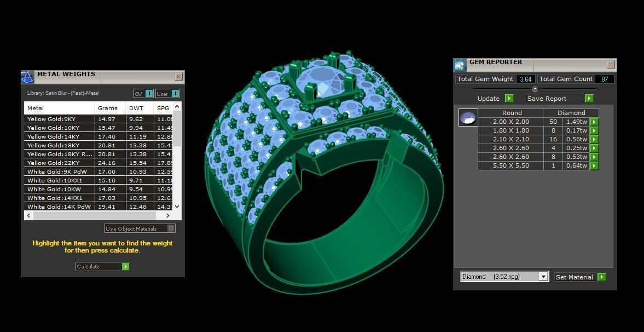Click the Total Gem Count value 87
This screenshot has height=332, width=644.
click(605, 79)
